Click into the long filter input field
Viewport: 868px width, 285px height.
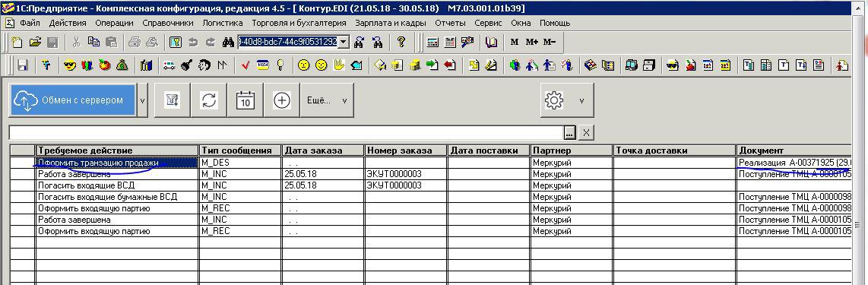point(287,133)
